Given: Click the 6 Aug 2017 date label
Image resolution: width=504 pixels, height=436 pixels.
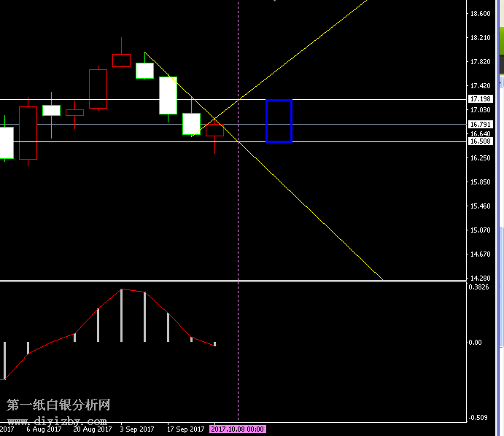Looking at the screenshot, I should pyautogui.click(x=44, y=429).
